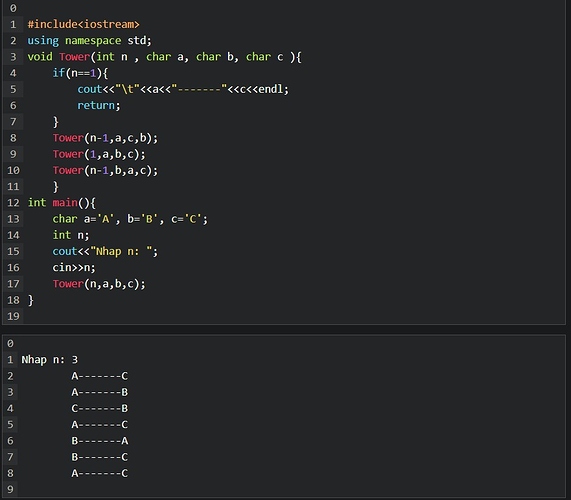The image size is (571, 500).
Task: Click the Tower(n,a,b,c) call in main
Action: click(x=99, y=284)
